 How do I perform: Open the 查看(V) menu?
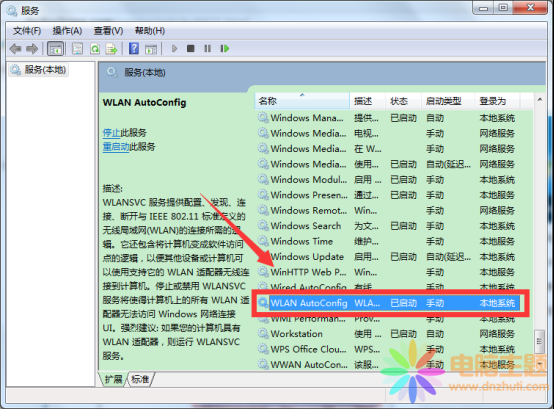tap(108, 31)
